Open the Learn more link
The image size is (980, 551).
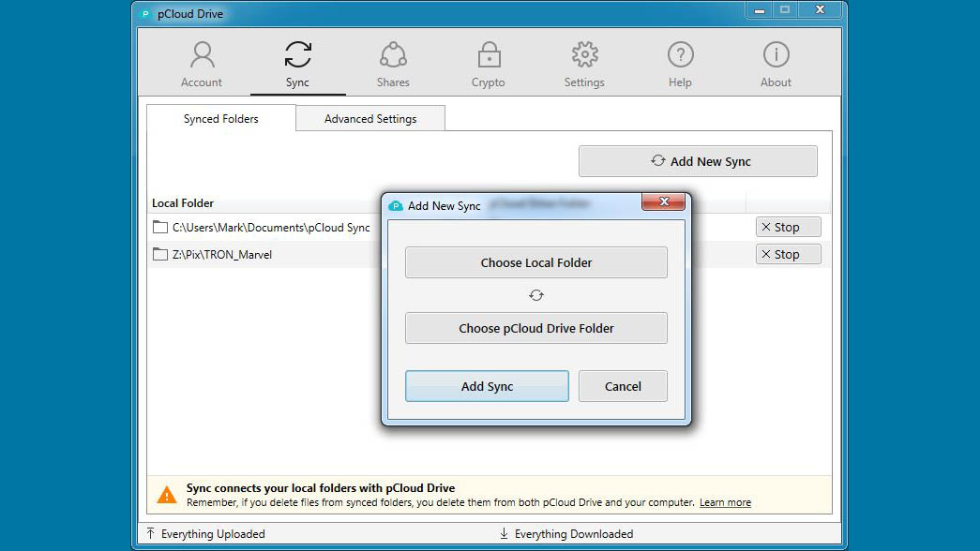click(x=725, y=502)
